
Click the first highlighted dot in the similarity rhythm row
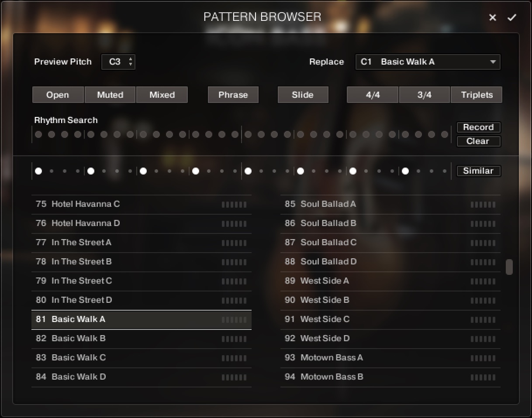point(38,171)
